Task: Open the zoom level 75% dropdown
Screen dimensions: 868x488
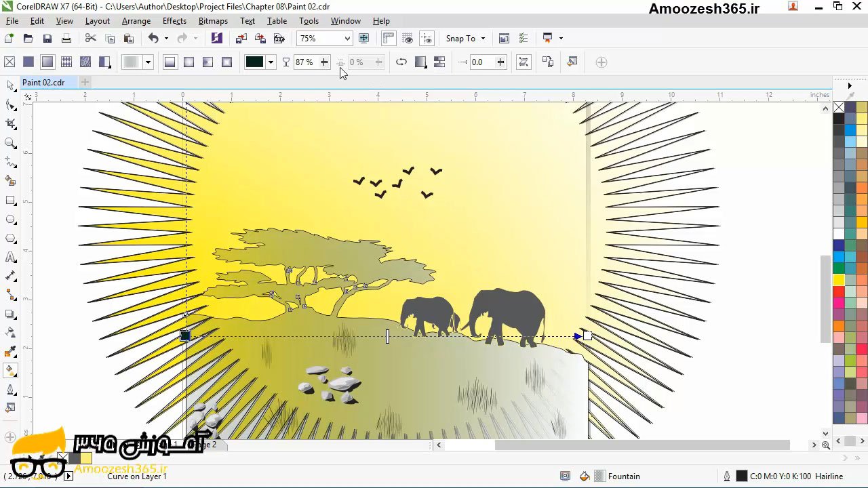Action: [347, 39]
